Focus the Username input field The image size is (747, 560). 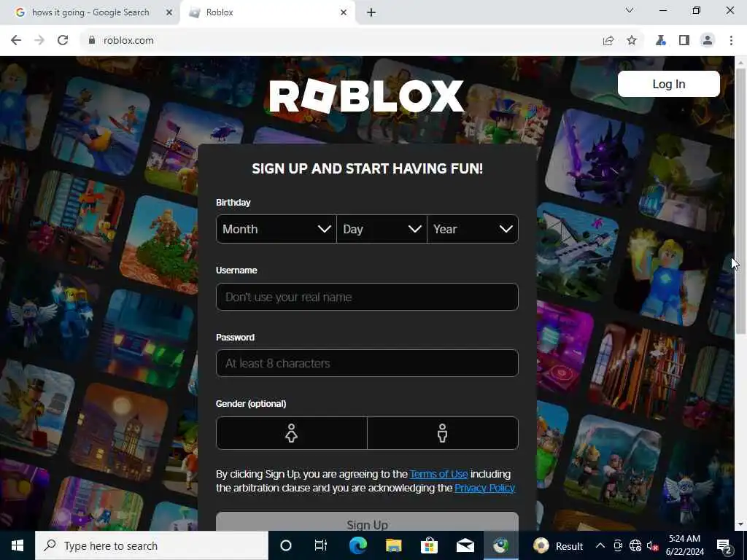pyautogui.click(x=367, y=297)
